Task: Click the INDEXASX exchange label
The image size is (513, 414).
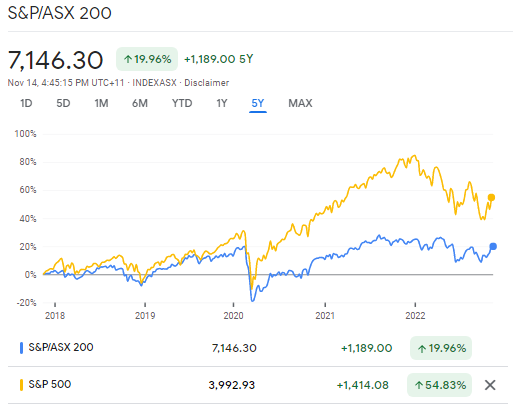Action: click(155, 83)
